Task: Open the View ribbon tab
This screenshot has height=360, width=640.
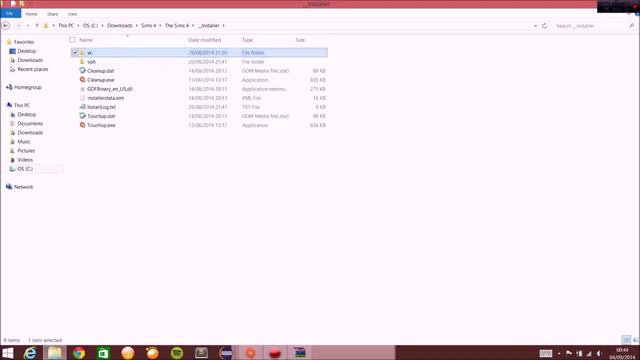Action: tap(72, 14)
